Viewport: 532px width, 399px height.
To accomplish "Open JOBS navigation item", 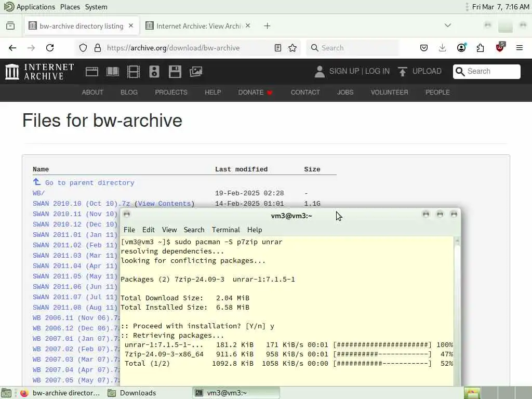I will point(345,92).
